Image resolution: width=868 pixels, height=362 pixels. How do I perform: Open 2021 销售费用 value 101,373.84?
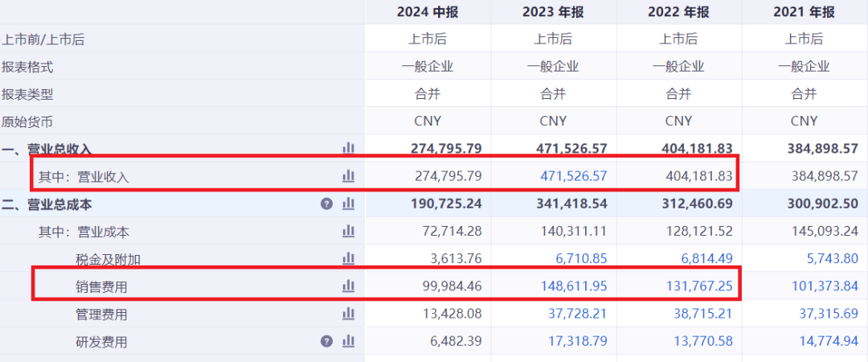[825, 286]
